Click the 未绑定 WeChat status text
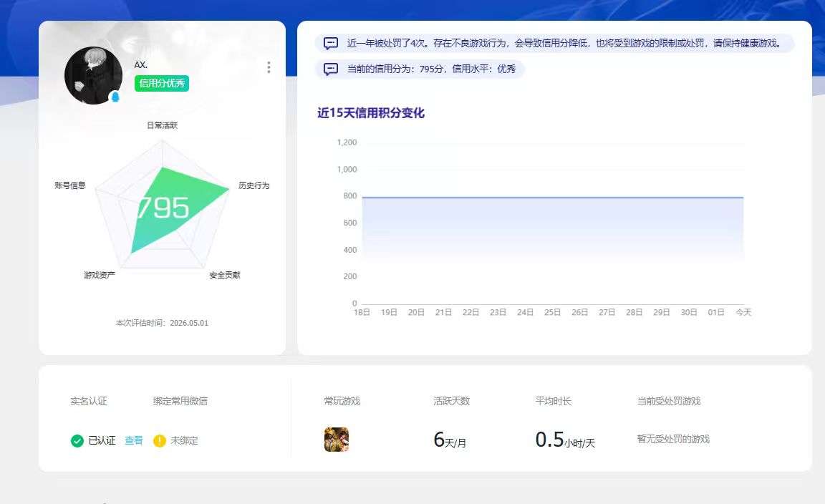This screenshot has width=825, height=504. tap(184, 440)
